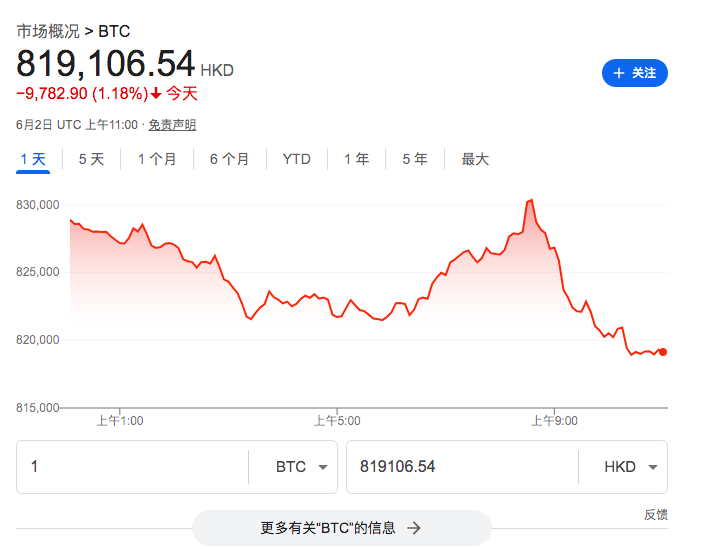This screenshot has height=549, width=711.
Task: Open the HKD currency dropdown
Action: pos(652,467)
